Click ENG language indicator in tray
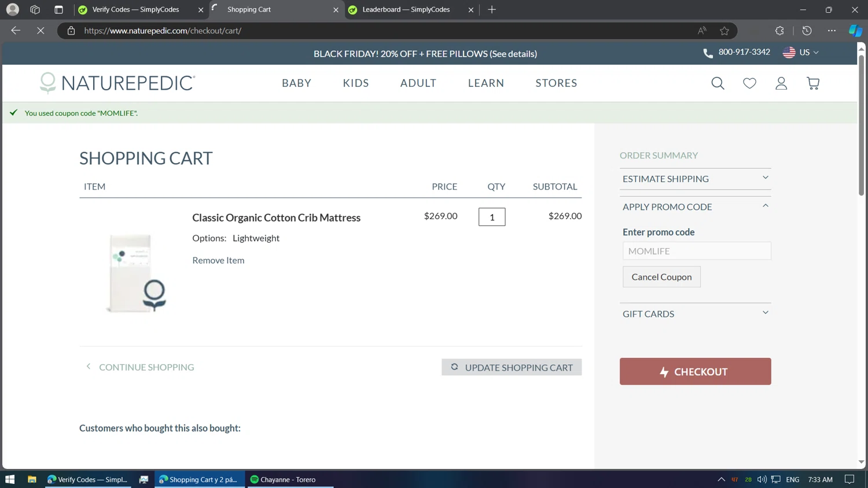Viewport: 868px width, 488px height. coord(793,479)
